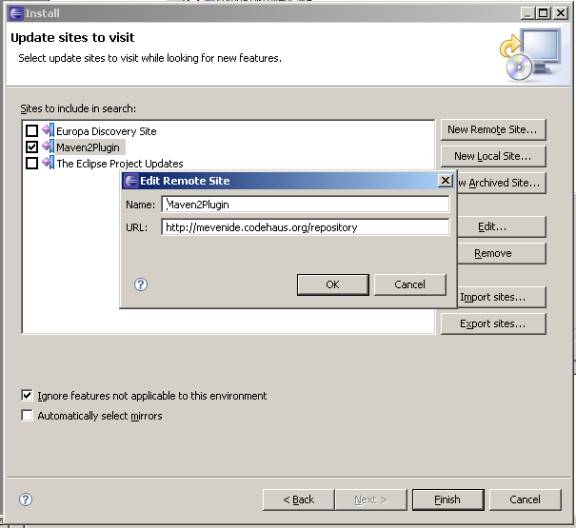Click the Export sites button
Viewport: 576px width, 528px height.
pos(493,324)
